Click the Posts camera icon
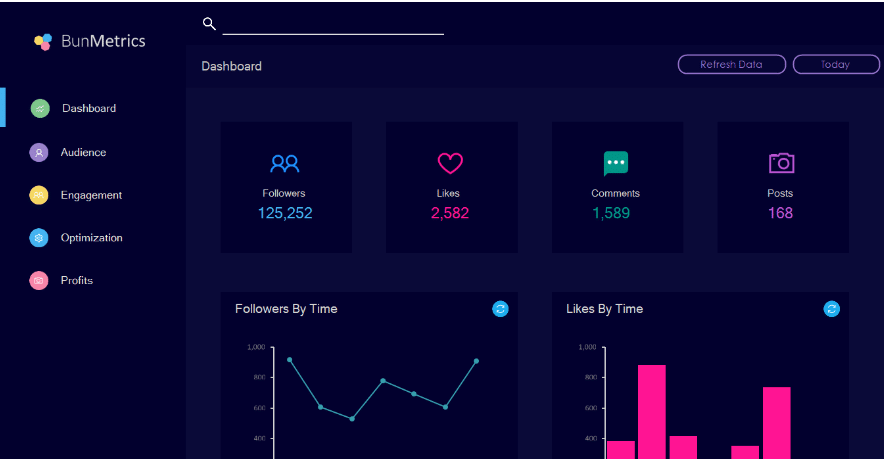The width and height of the screenshot is (884, 459). click(x=780, y=163)
